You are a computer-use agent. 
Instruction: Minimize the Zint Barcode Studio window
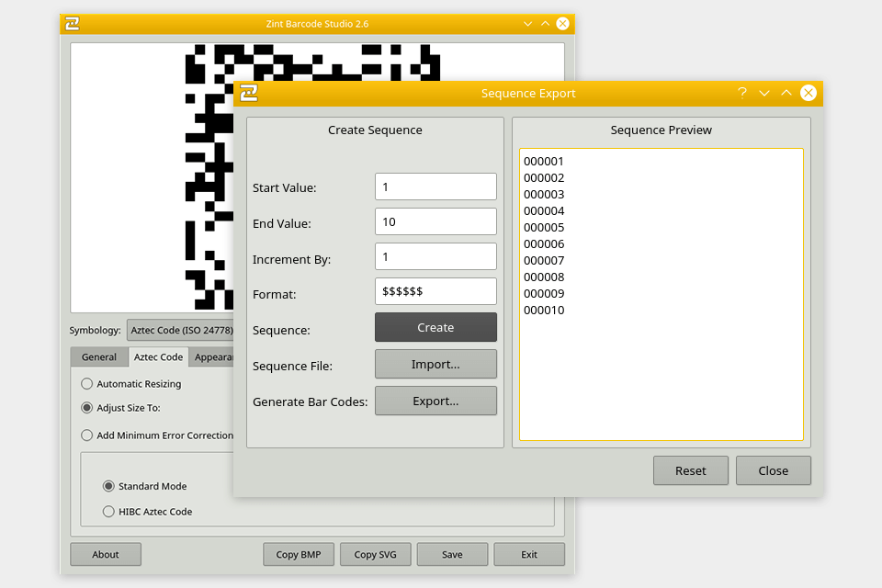point(527,24)
